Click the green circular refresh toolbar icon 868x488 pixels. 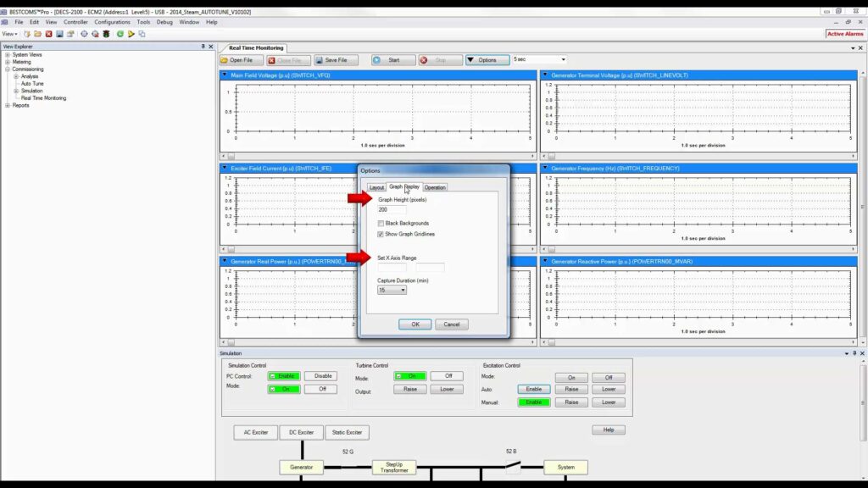tap(120, 34)
